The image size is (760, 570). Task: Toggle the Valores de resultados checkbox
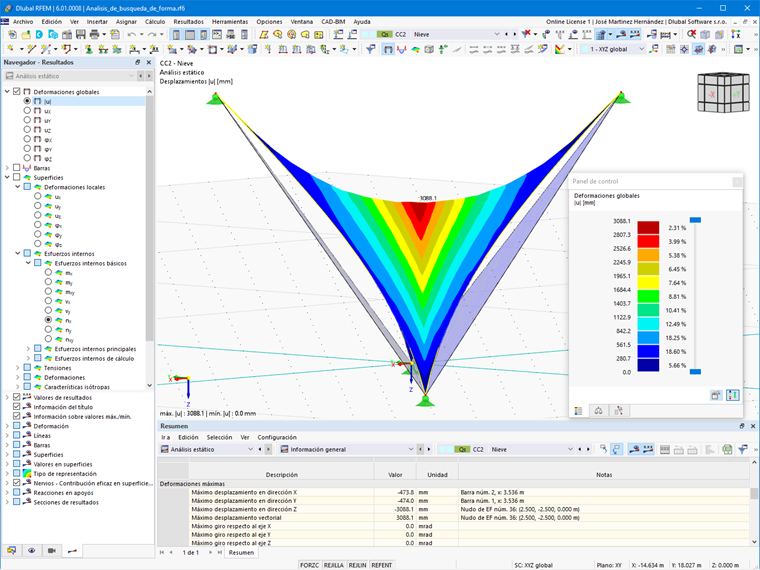coord(16,397)
